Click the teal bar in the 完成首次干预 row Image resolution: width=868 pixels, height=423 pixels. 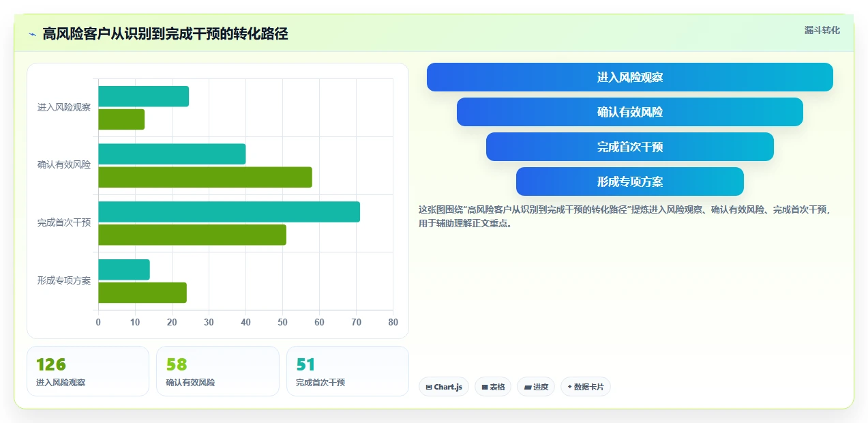(229, 211)
